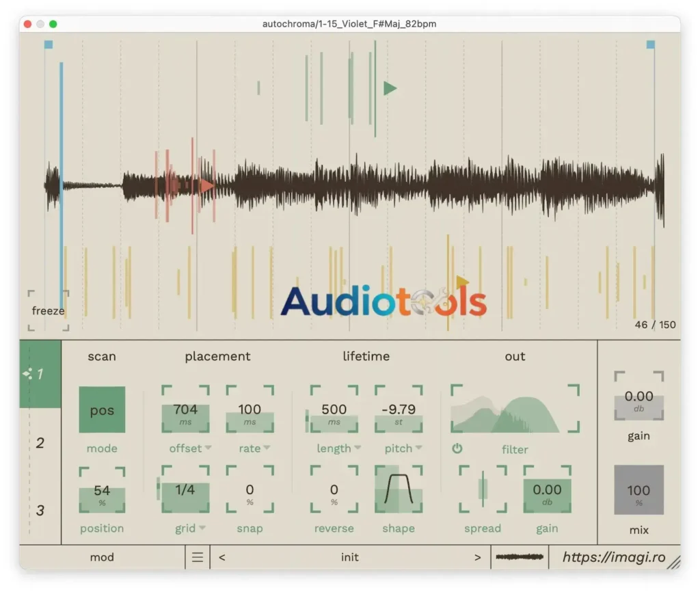Click the yellow grain stream play marker
This screenshot has width=700, height=592.
coord(462,281)
